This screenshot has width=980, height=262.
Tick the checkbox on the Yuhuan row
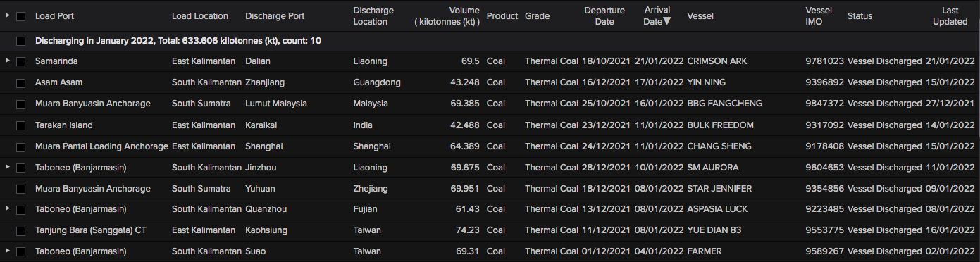tap(20, 189)
